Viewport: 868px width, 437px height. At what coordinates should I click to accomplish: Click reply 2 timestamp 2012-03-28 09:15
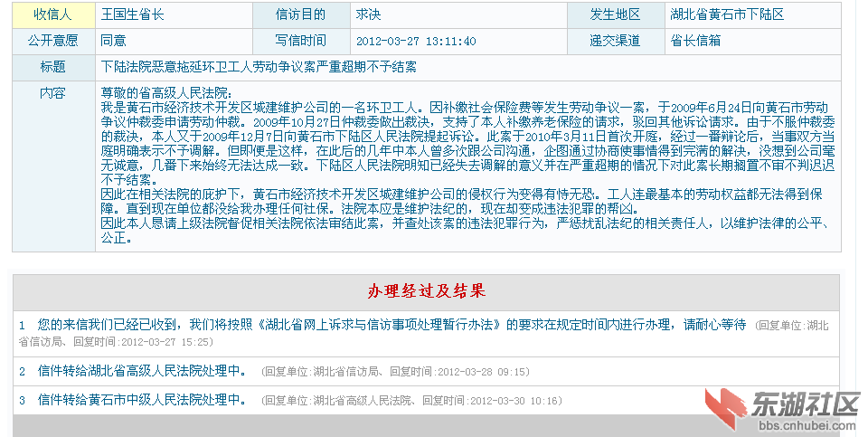click(x=482, y=372)
